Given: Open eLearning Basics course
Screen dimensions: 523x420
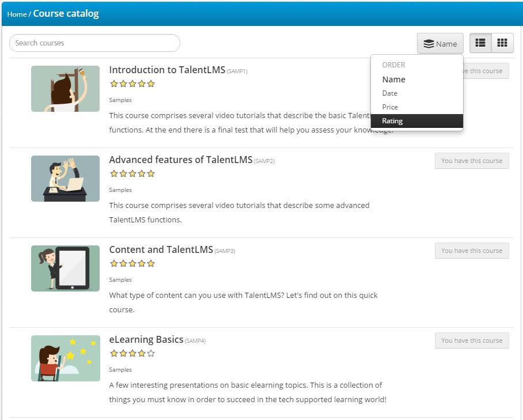Looking at the screenshot, I should point(146,339).
